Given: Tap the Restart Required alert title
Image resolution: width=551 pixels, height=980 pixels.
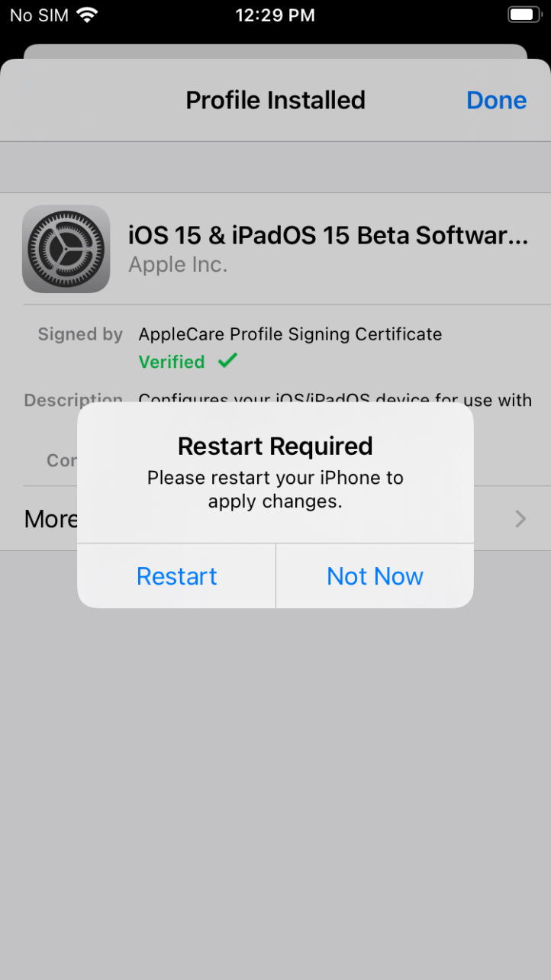Looking at the screenshot, I should coord(275,446).
